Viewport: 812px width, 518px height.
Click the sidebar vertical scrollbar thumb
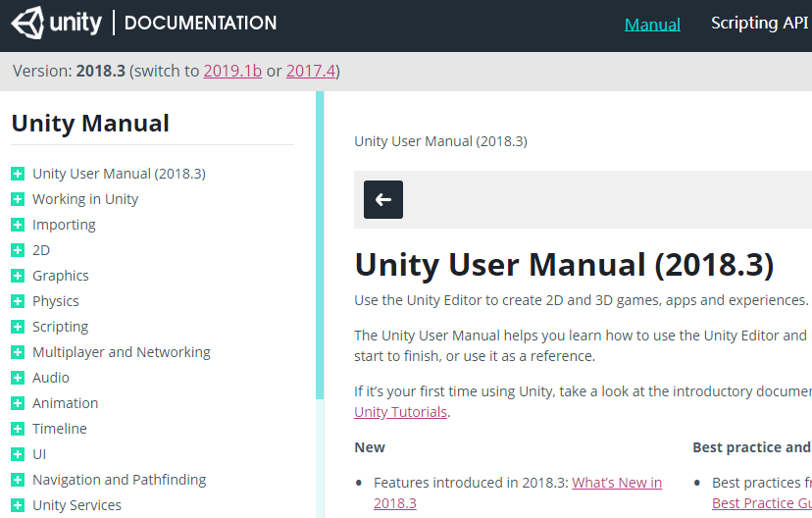pyautogui.click(x=320, y=245)
